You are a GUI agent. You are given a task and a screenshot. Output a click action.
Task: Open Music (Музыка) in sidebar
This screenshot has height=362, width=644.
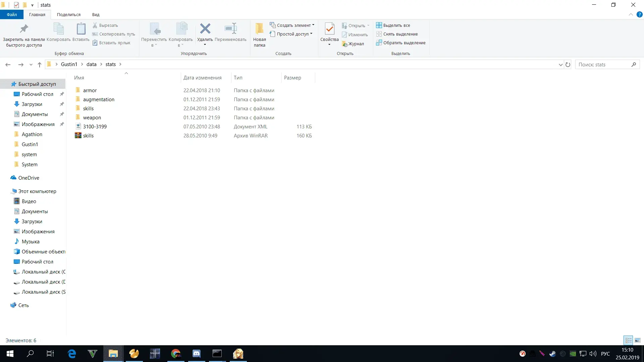[x=31, y=242]
